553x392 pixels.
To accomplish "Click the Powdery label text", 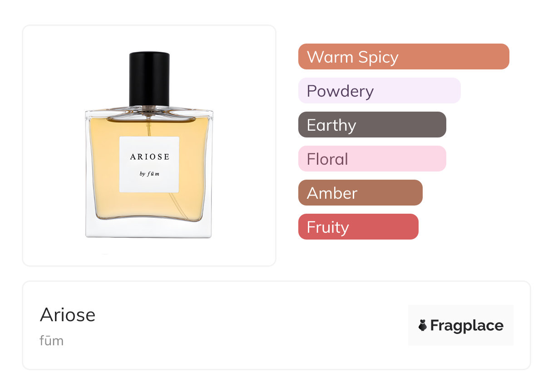I will [x=340, y=91].
